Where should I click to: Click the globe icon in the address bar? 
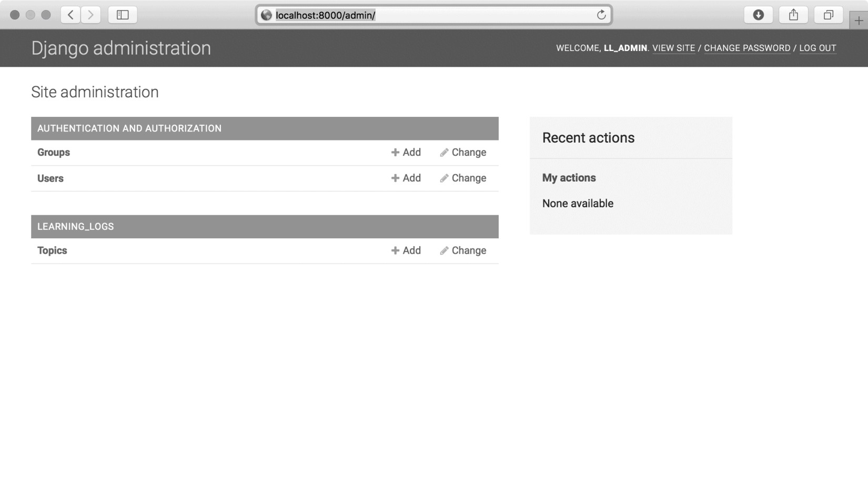(267, 15)
